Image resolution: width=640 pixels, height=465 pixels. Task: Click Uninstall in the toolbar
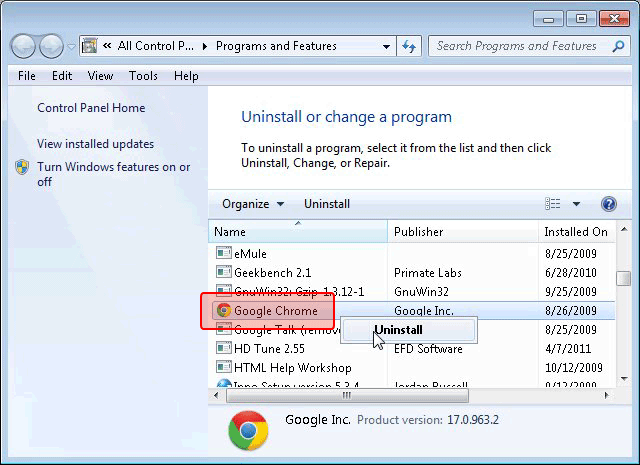(327, 204)
